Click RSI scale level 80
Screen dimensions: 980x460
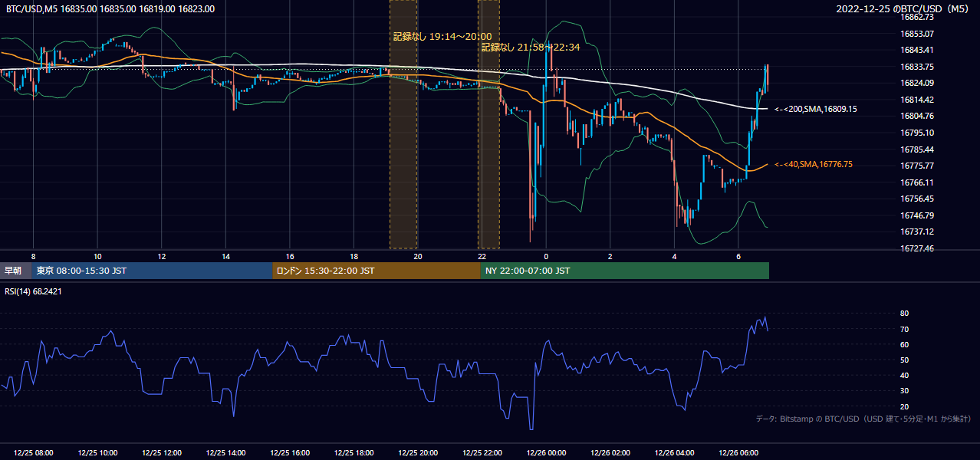point(904,314)
